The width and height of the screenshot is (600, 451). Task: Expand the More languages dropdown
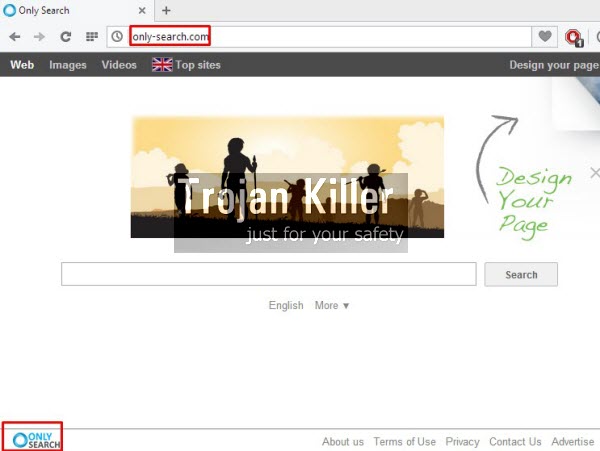[332, 306]
